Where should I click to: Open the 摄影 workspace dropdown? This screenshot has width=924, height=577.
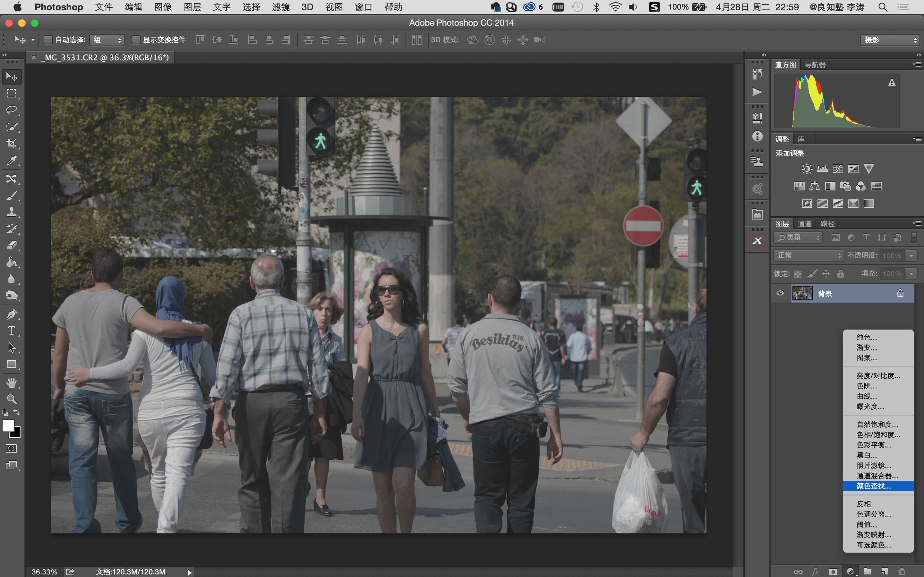tap(889, 40)
